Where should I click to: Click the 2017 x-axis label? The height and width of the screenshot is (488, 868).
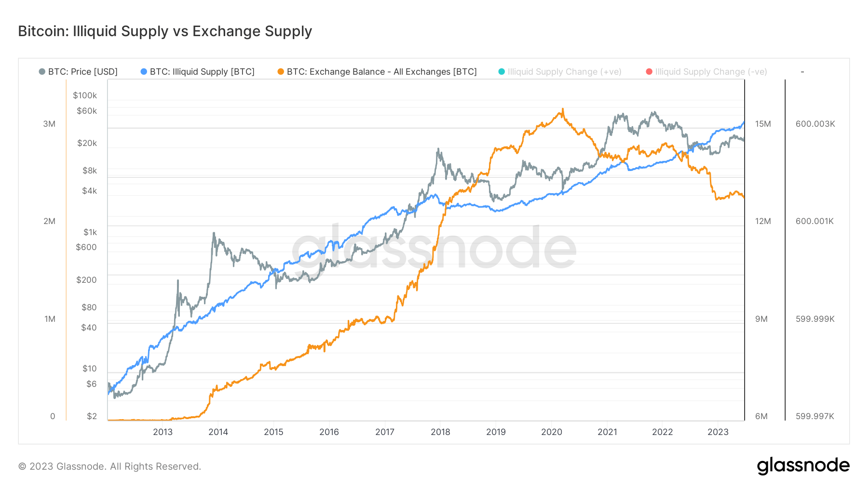pos(385,432)
